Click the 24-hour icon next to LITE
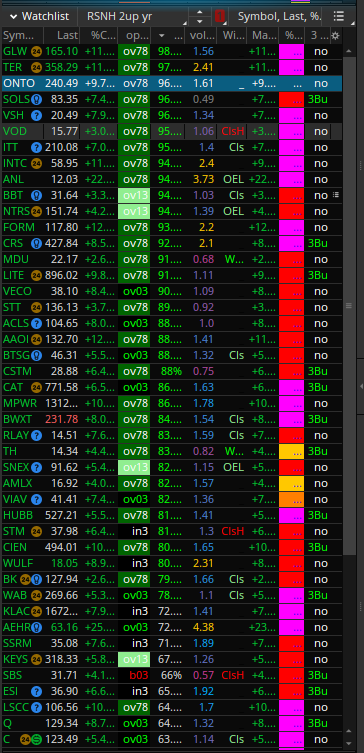The height and width of the screenshot is (753, 364). pyautogui.click(x=36, y=275)
